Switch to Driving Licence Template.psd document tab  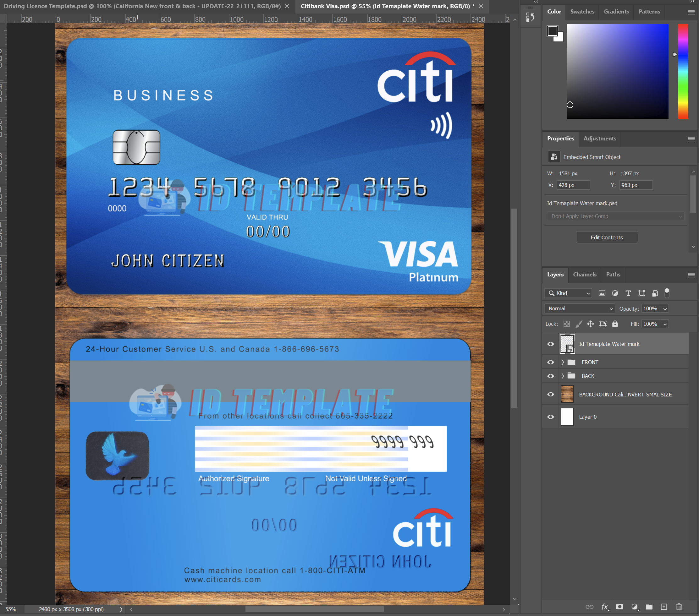pos(142,6)
